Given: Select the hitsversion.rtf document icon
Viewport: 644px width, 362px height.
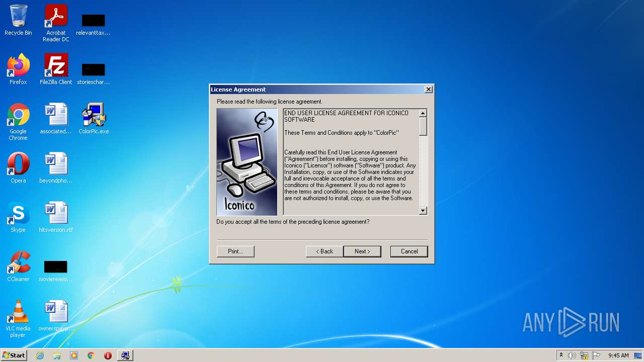Looking at the screenshot, I should coord(56,217).
